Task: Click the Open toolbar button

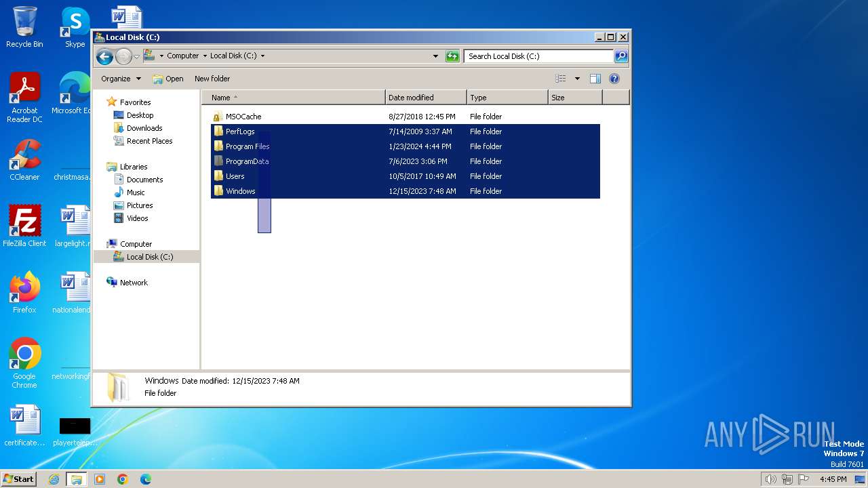Action: coord(168,79)
